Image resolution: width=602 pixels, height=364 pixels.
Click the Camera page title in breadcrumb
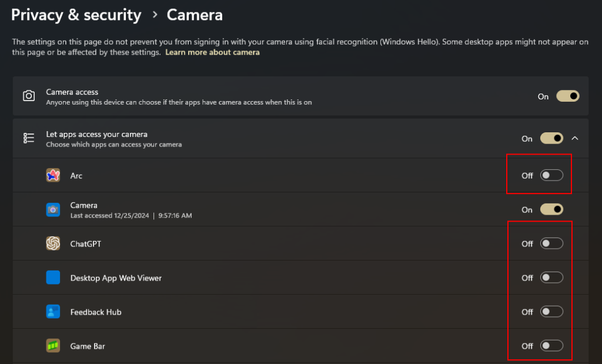[x=195, y=15]
